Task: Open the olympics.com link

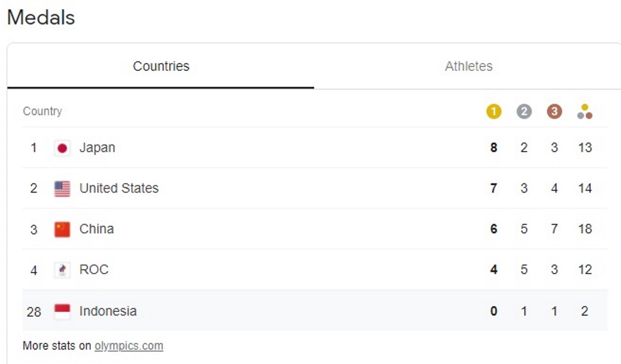Action: click(x=129, y=346)
